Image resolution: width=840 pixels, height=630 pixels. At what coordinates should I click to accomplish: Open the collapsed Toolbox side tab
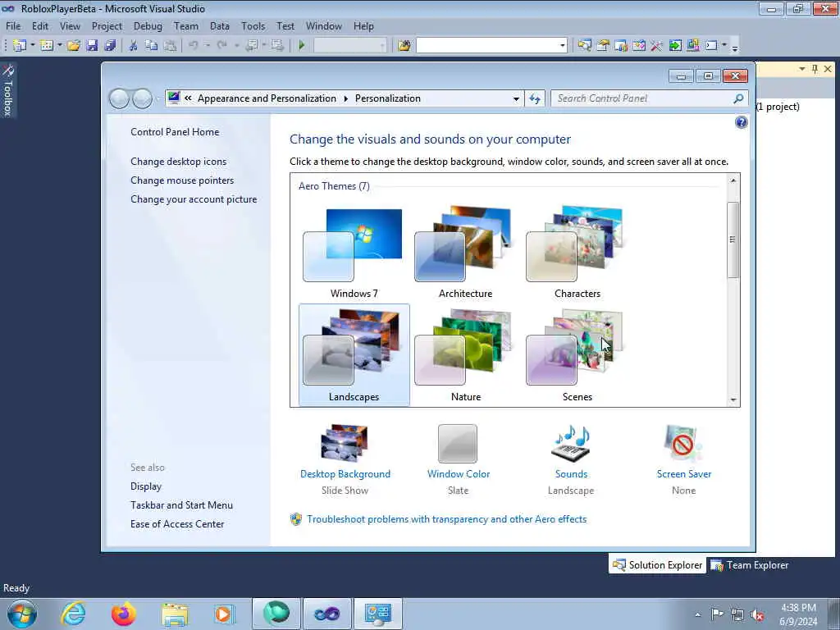[8, 90]
